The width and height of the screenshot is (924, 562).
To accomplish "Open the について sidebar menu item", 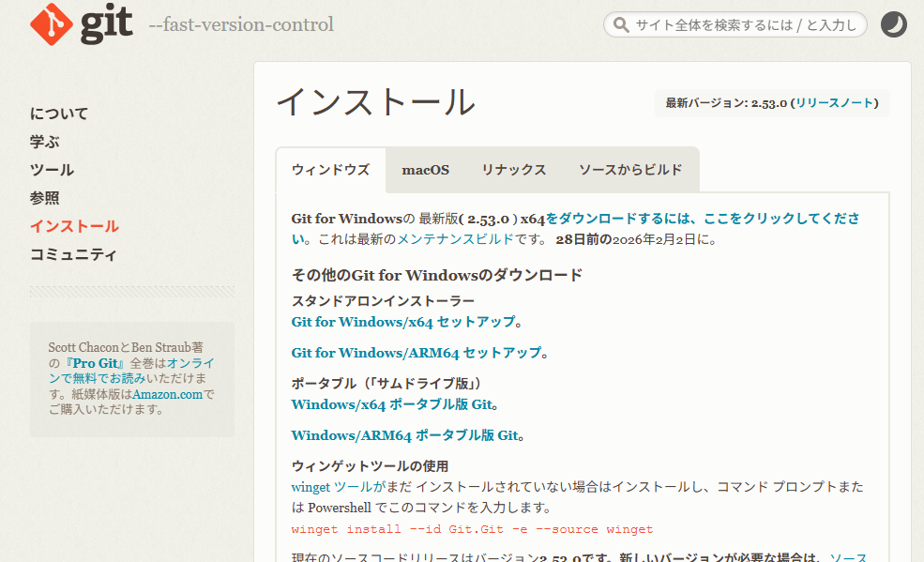I will coord(59,114).
